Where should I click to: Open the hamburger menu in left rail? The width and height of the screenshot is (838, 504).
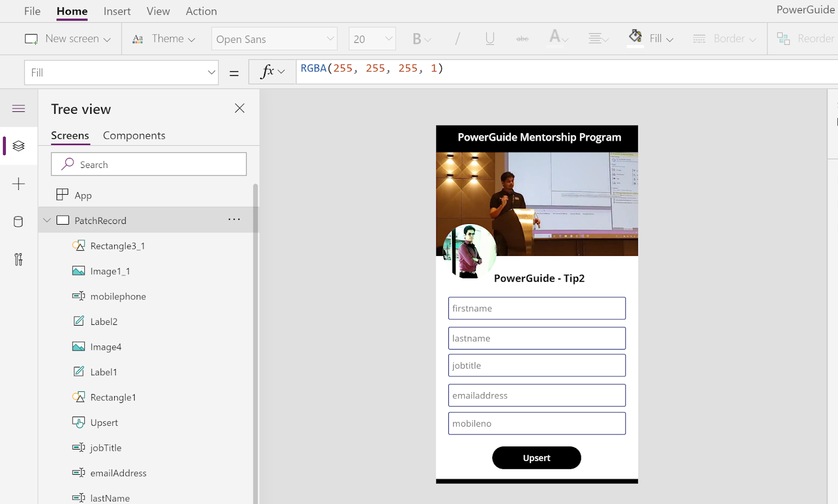pyautogui.click(x=18, y=108)
